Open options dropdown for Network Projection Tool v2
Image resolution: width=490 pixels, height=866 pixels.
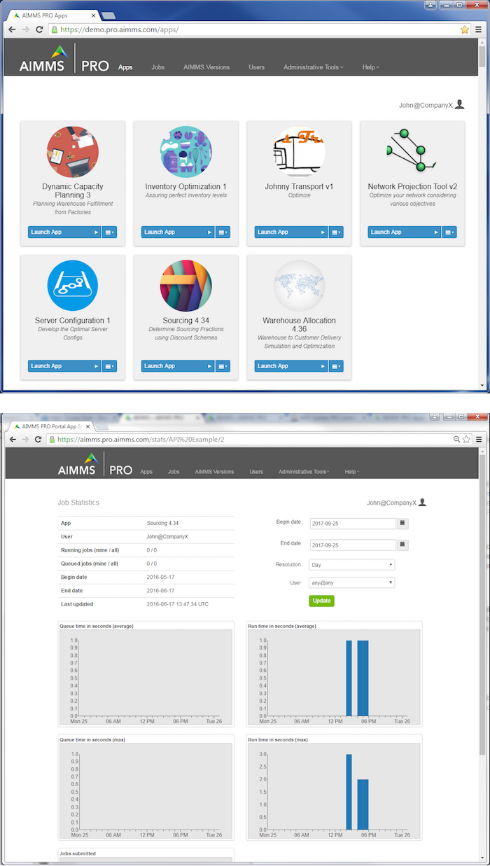(x=449, y=232)
